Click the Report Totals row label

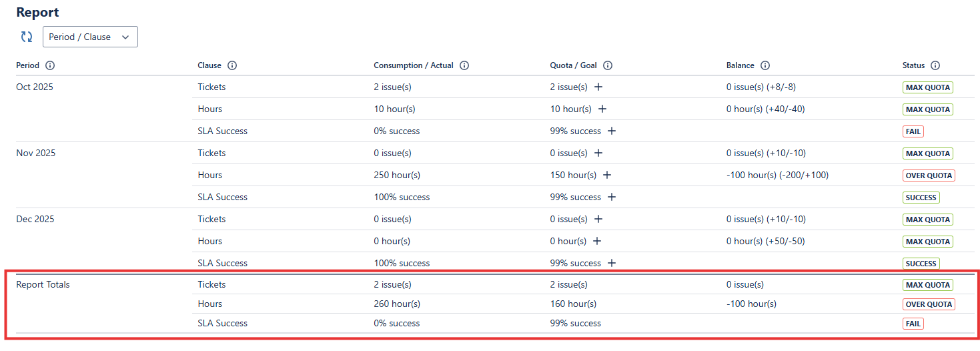[43, 284]
